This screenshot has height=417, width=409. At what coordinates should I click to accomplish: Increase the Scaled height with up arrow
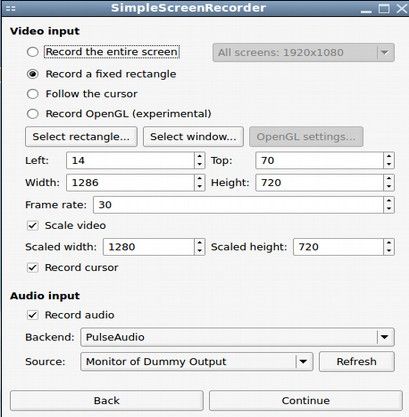(x=389, y=243)
